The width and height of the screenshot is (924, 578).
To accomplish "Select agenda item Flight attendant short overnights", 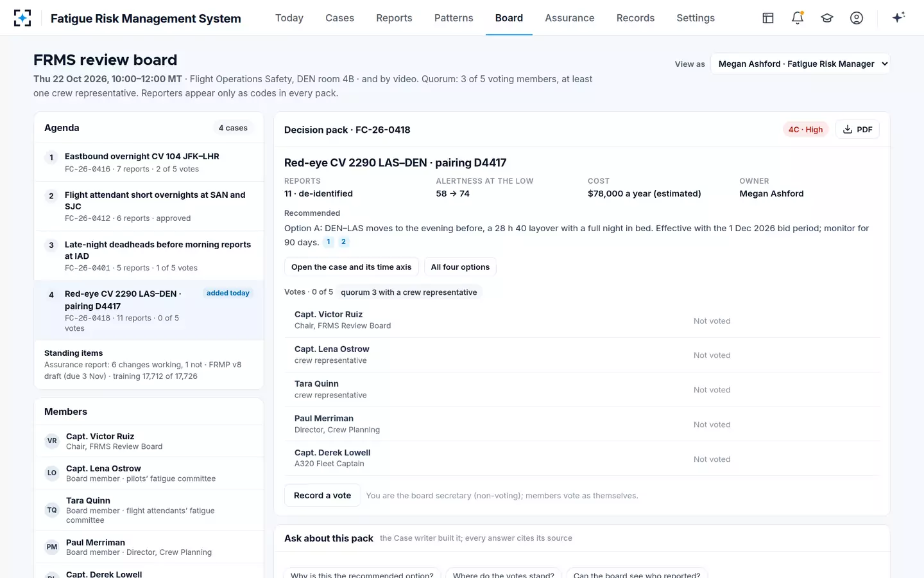I will click(x=149, y=206).
